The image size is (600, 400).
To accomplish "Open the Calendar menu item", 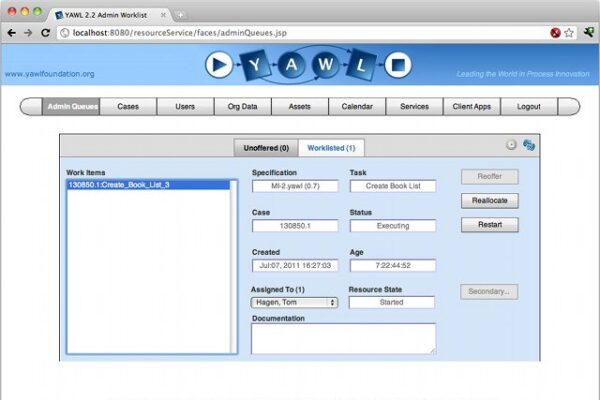I will tap(357, 106).
